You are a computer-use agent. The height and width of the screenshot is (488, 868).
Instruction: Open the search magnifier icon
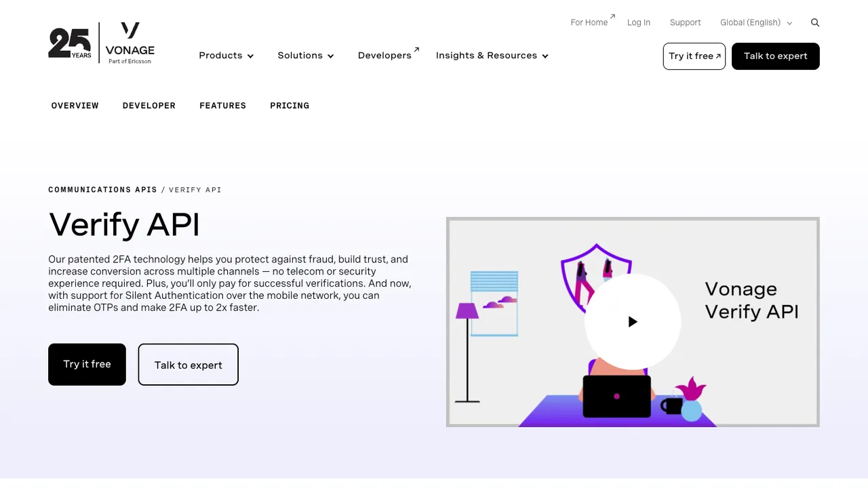click(815, 22)
